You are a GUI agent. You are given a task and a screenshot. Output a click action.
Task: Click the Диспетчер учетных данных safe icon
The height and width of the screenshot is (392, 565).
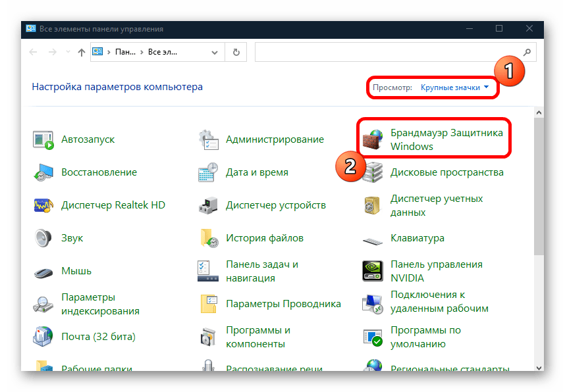(373, 206)
